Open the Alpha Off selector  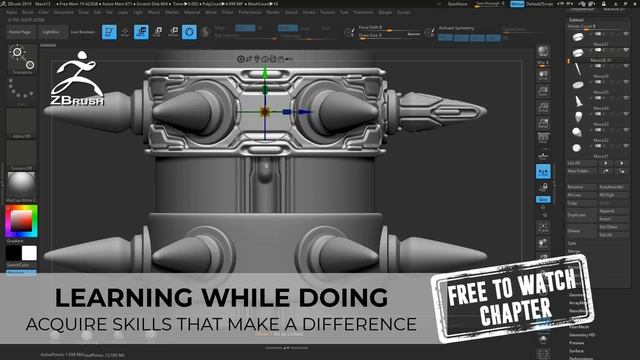21,124
